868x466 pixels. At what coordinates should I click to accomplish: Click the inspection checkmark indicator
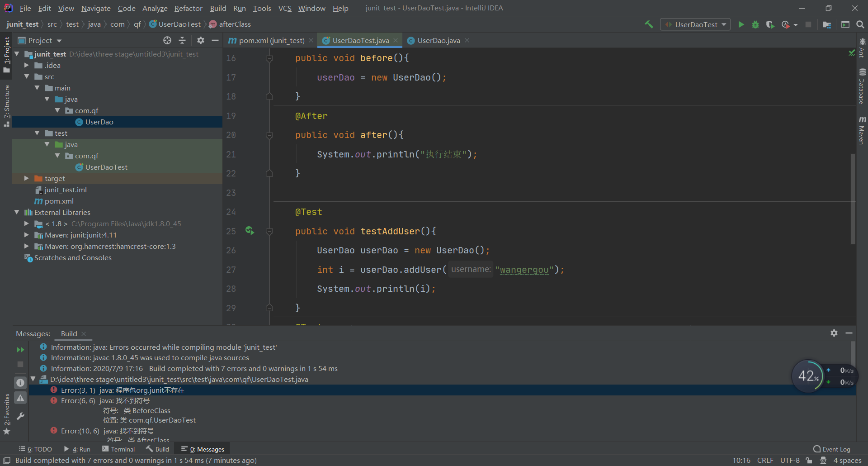point(852,53)
